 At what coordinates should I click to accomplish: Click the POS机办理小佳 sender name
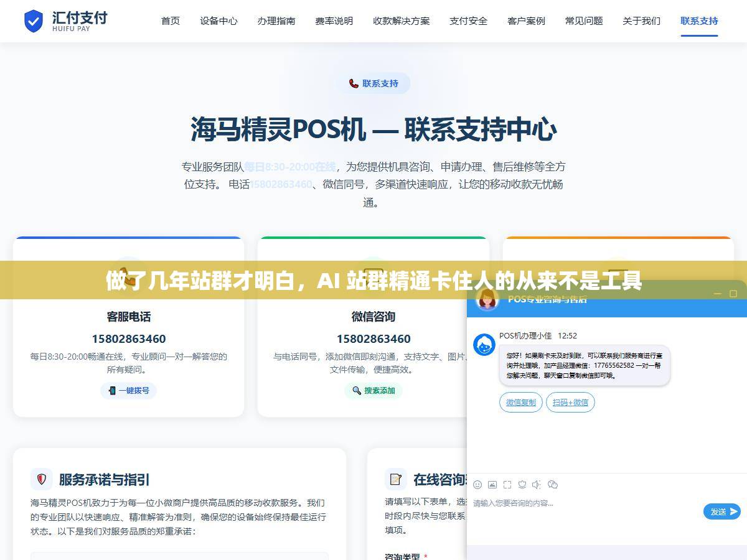click(x=525, y=335)
